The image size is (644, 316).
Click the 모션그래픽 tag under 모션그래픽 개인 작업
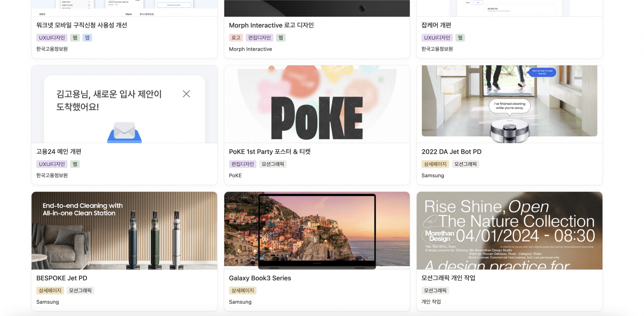coord(435,290)
